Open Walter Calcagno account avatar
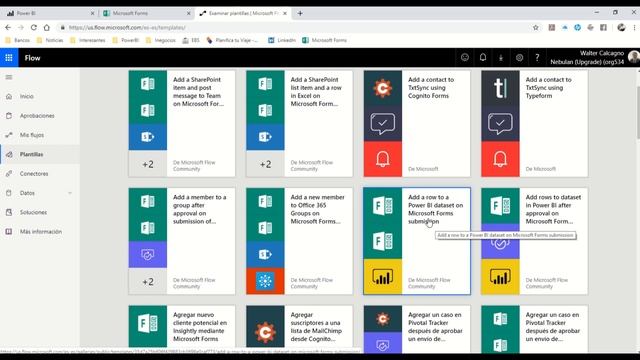The height and width of the screenshot is (360, 640). coord(634,57)
